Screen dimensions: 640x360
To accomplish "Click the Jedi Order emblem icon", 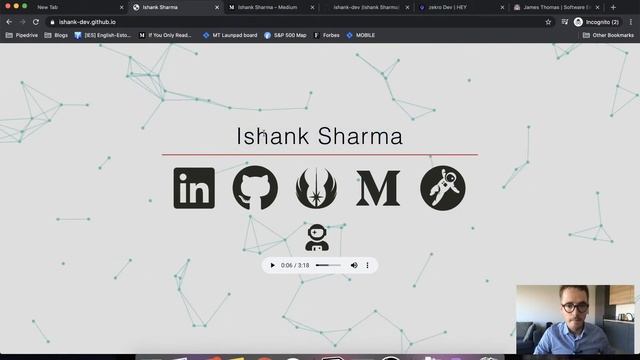I will pyautogui.click(x=316, y=188).
